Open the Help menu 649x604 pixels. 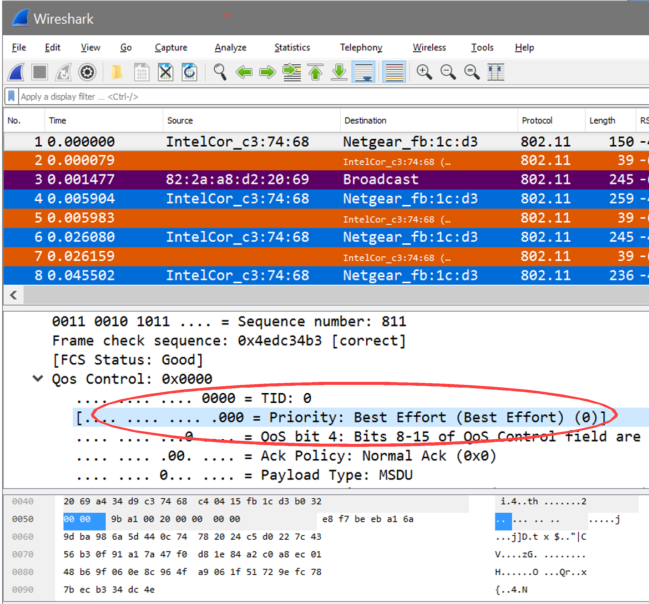tap(524, 48)
